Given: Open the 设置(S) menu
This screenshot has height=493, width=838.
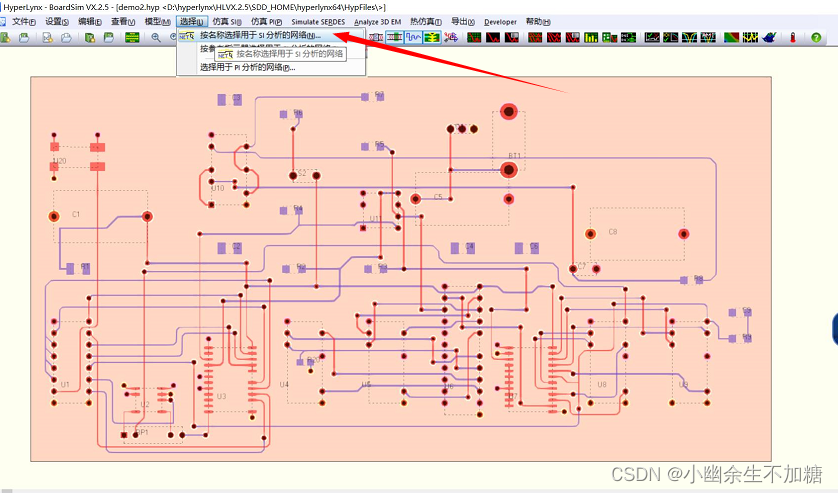Looking at the screenshot, I should pyautogui.click(x=57, y=21).
